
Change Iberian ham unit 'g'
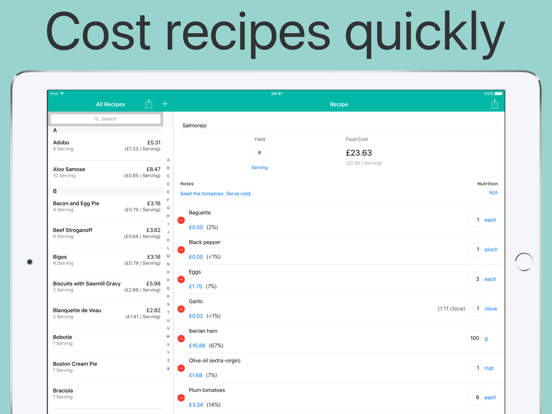(x=486, y=338)
